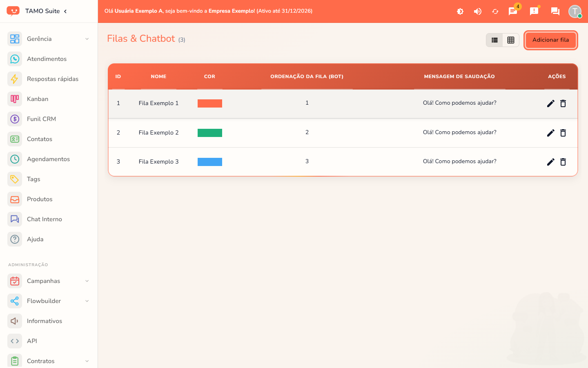Click the blue color swatch of Fila Exemplo 3

click(210, 162)
